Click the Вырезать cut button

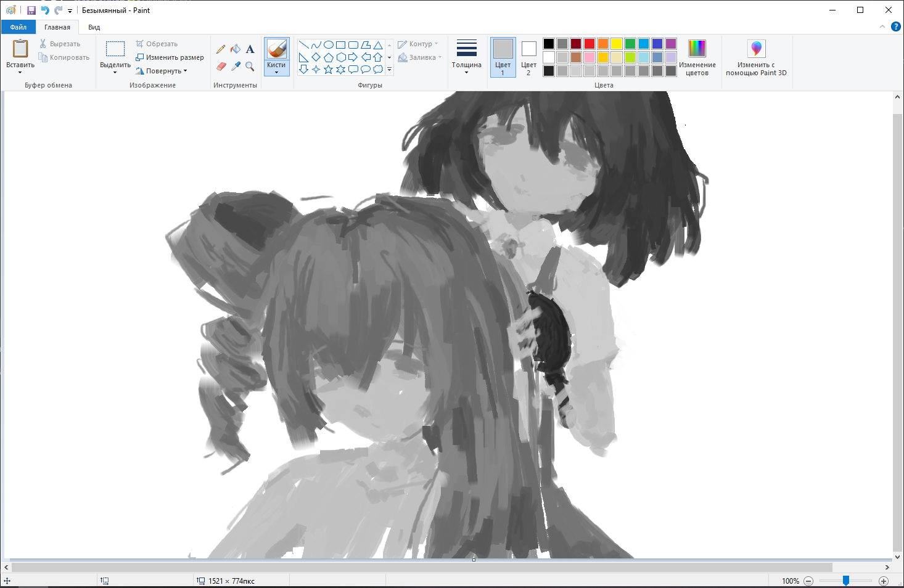pos(60,44)
